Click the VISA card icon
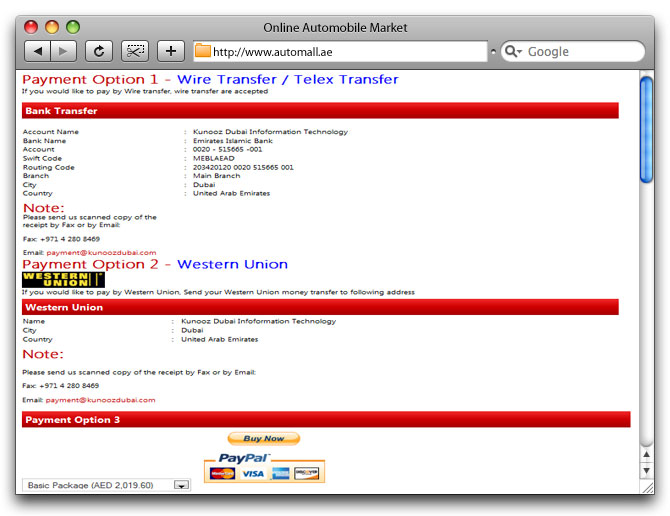Viewport: 670px width, 516px height. 253,473
